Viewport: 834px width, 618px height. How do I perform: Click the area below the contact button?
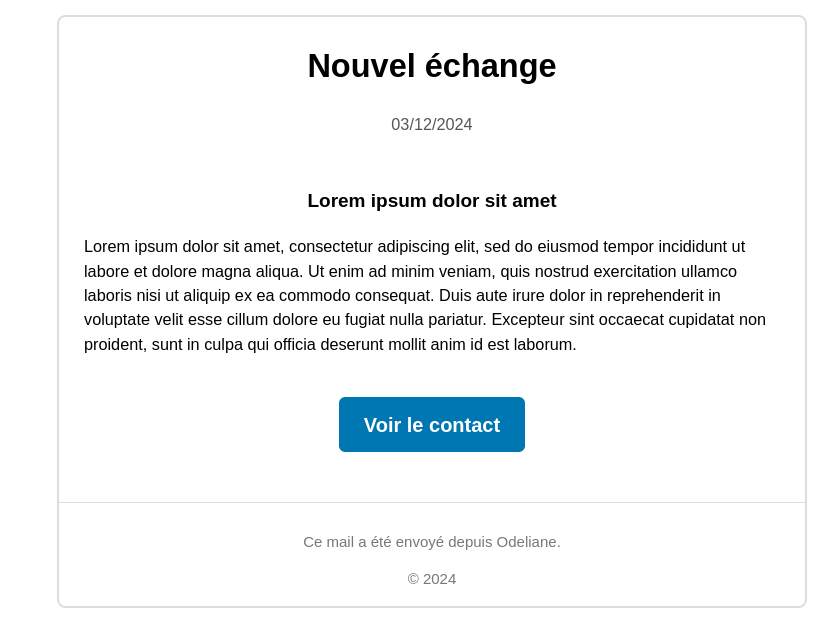[x=432, y=478]
